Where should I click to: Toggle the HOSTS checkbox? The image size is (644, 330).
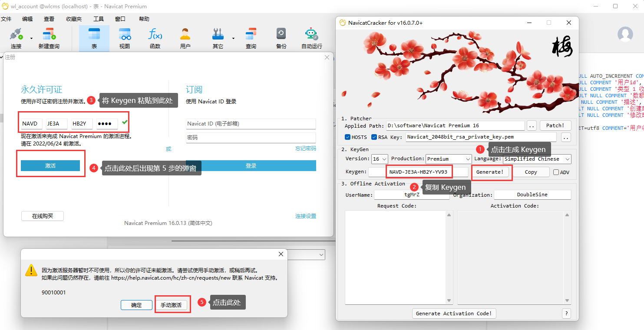tap(347, 137)
